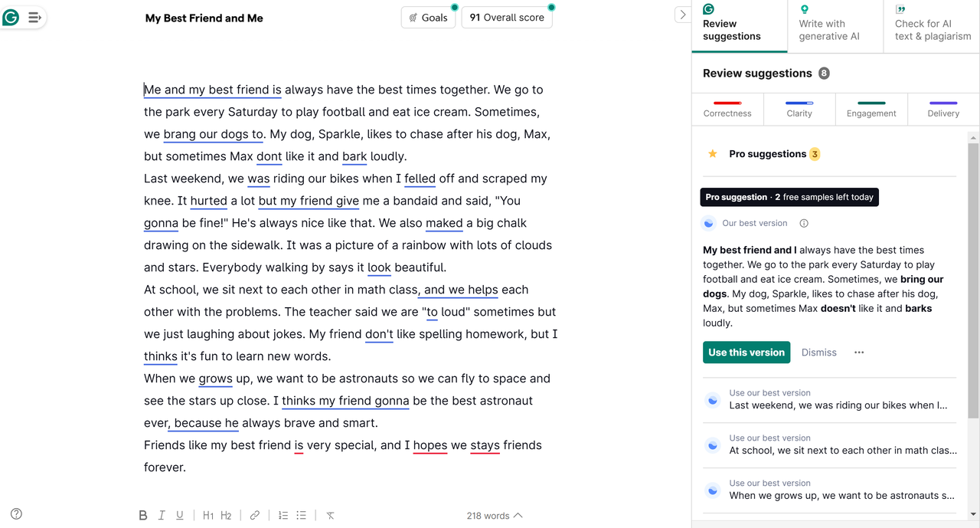The height and width of the screenshot is (528, 980).
Task: Collapse the suggestions side panel arrow
Action: [682, 15]
